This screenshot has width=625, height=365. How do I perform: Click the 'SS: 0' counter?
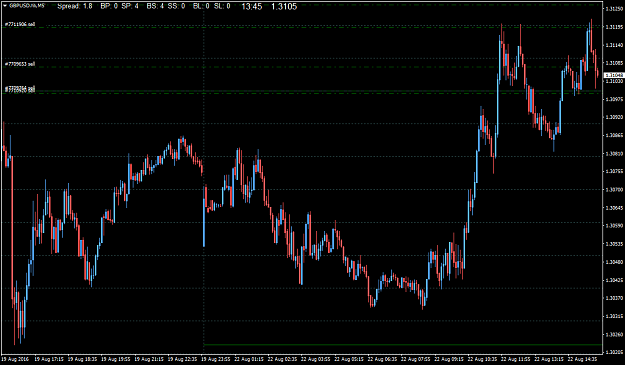(176, 6)
